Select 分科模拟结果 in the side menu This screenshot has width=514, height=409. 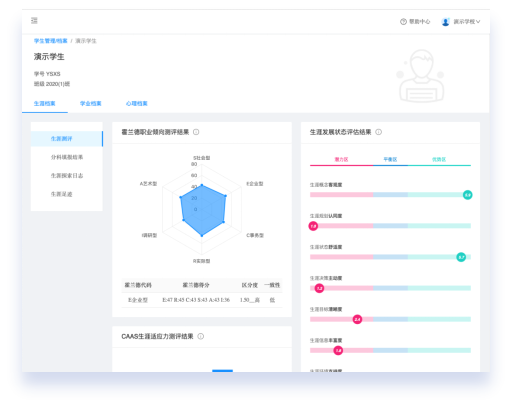67,157
